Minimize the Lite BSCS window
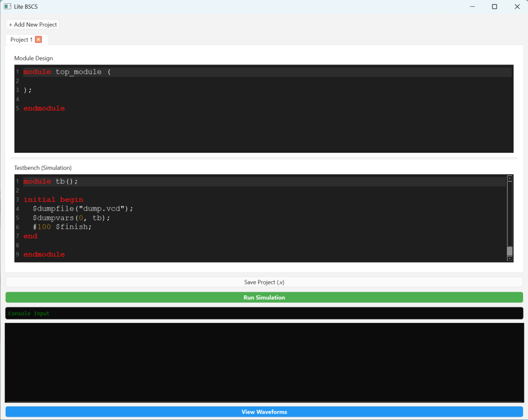Viewport: 528px width, 420px height. (x=472, y=7)
